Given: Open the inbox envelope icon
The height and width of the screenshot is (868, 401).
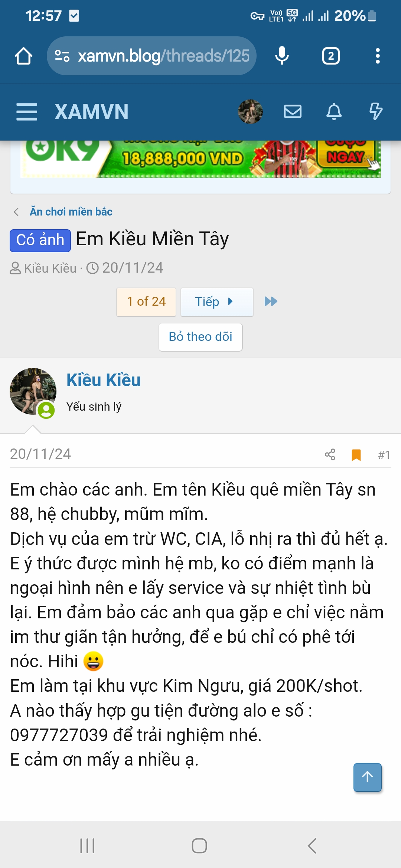Looking at the screenshot, I should [x=293, y=111].
